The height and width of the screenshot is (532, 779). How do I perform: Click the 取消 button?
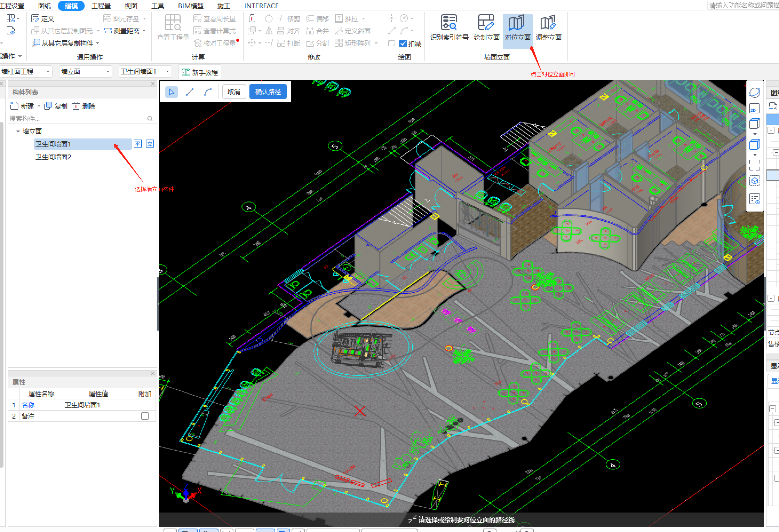point(234,92)
